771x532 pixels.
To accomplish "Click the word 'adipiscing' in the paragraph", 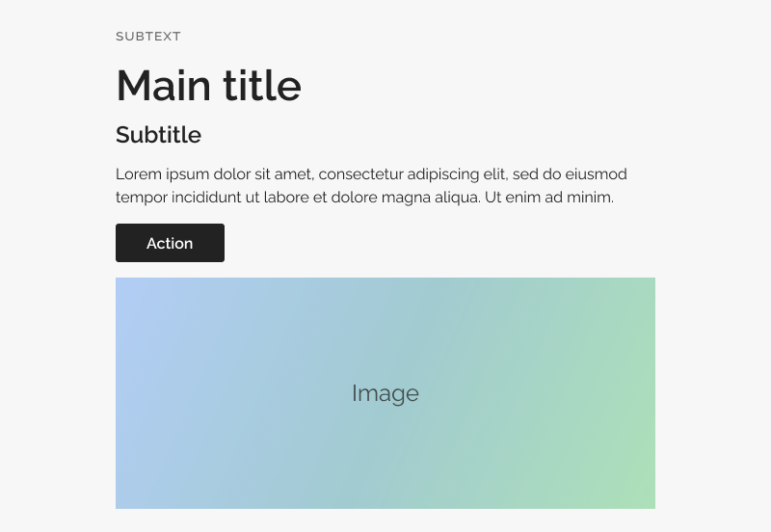I will coord(443,174).
